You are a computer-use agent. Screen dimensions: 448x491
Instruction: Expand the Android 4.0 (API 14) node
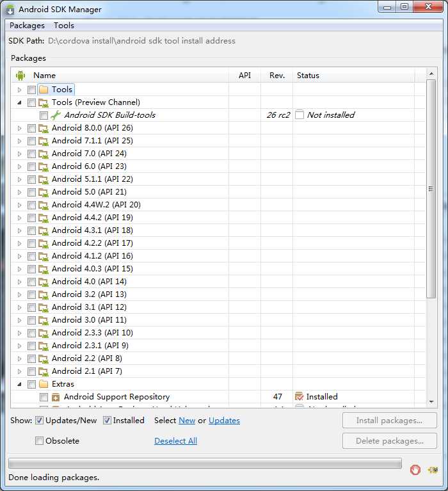click(x=19, y=282)
